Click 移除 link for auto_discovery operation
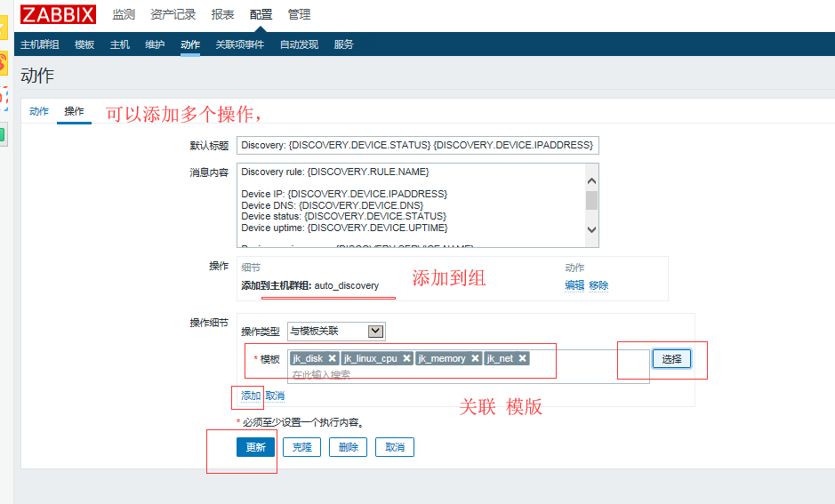 (x=598, y=285)
